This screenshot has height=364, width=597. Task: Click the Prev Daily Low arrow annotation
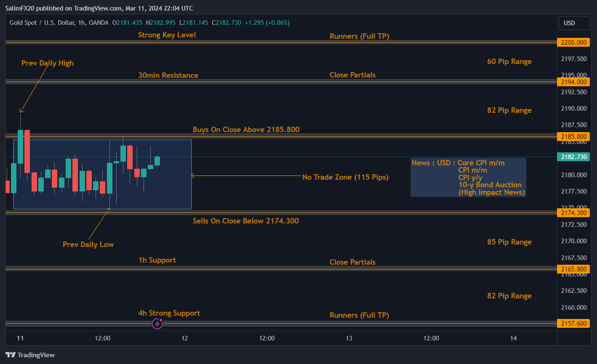coord(88,244)
